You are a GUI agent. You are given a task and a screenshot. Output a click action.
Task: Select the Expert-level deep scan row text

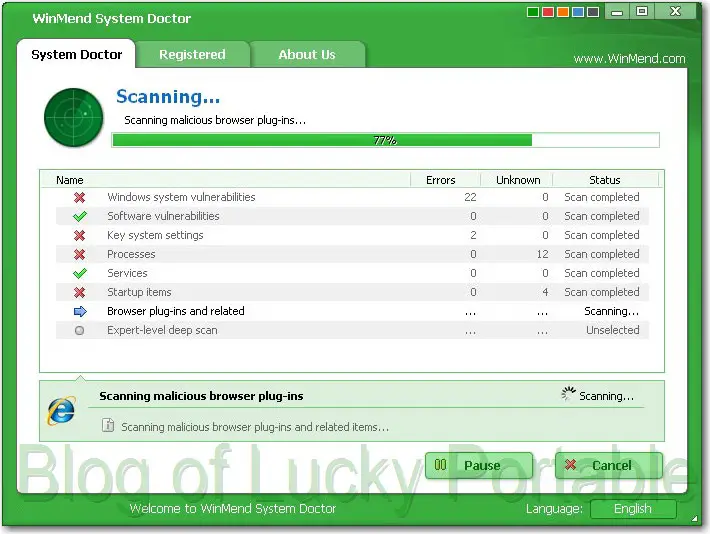point(162,330)
